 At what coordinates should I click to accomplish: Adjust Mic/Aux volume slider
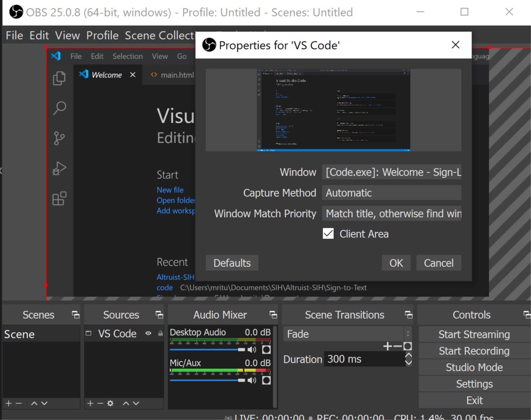(208, 380)
